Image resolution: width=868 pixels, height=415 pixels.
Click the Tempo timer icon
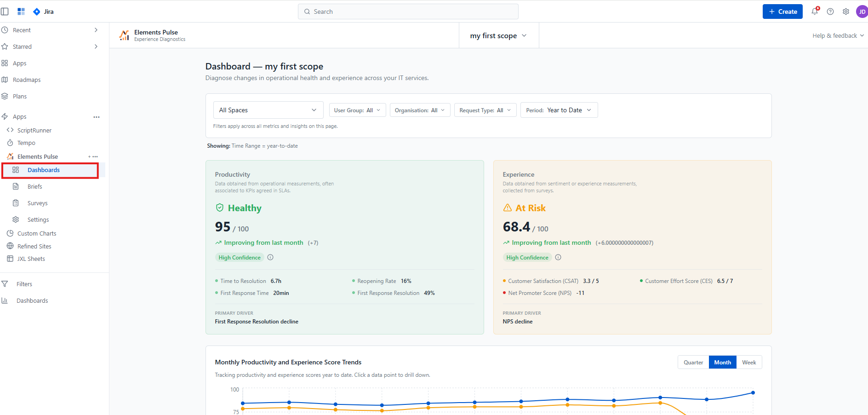[10, 143]
